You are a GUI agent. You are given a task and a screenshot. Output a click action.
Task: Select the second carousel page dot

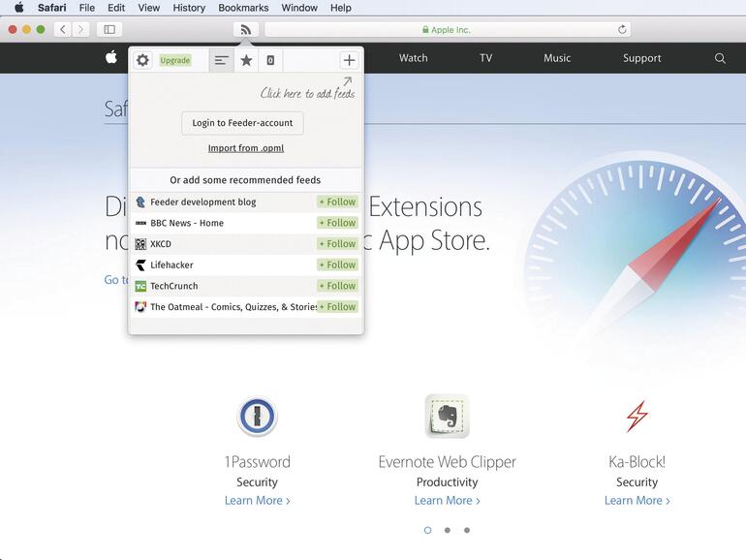point(448,530)
